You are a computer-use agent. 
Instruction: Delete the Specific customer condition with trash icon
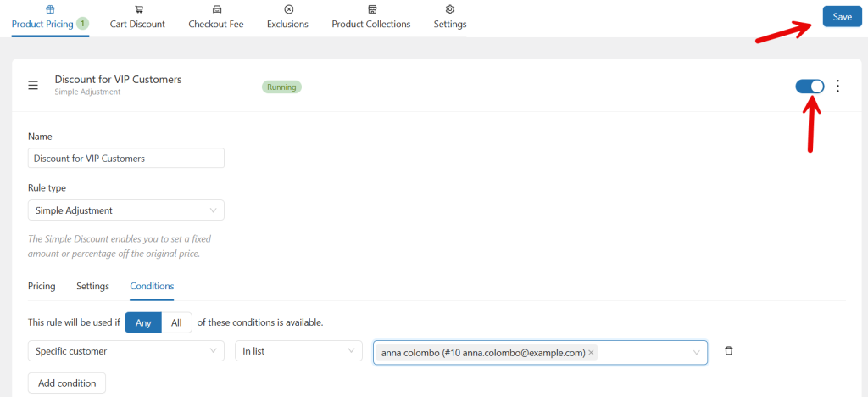pos(728,351)
